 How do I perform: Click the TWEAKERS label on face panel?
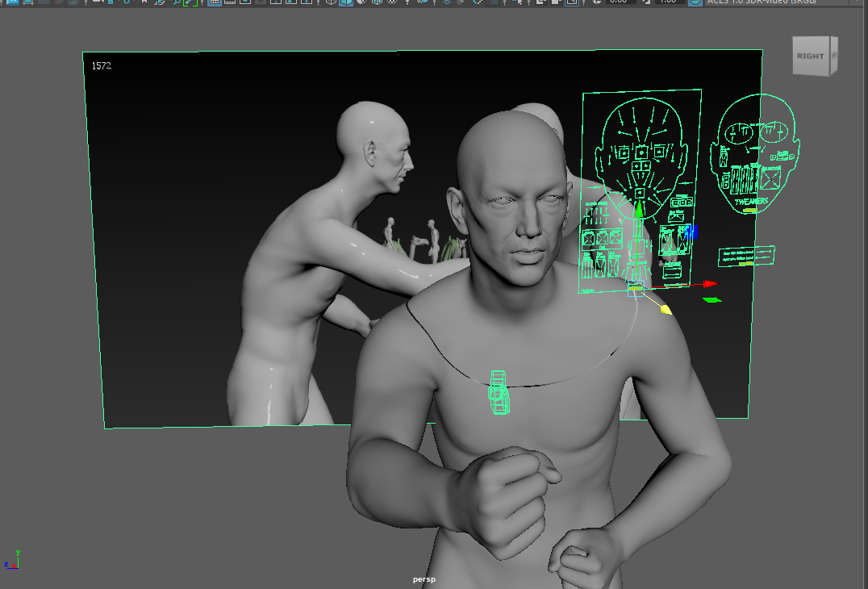pyautogui.click(x=751, y=201)
